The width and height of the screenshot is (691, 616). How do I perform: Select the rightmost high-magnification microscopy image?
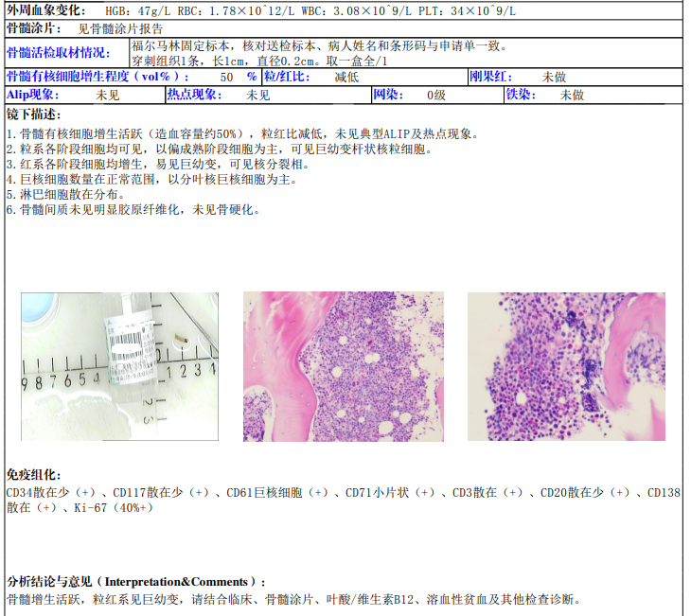(566, 366)
